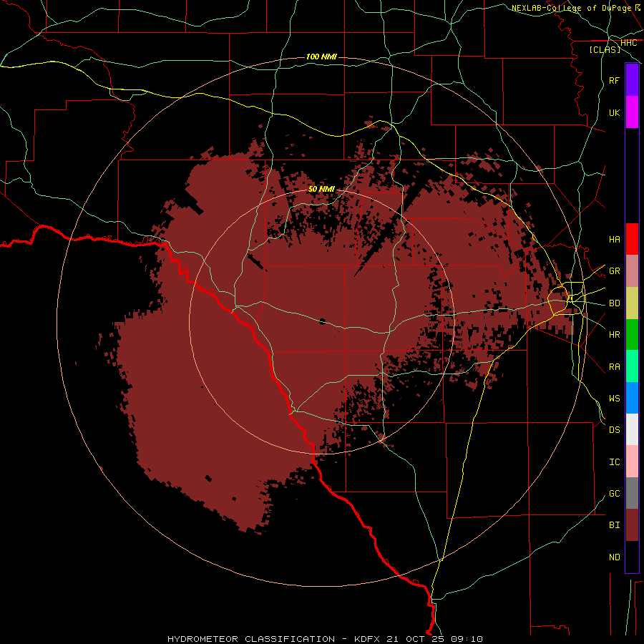Click the BI legend label

coord(614,525)
